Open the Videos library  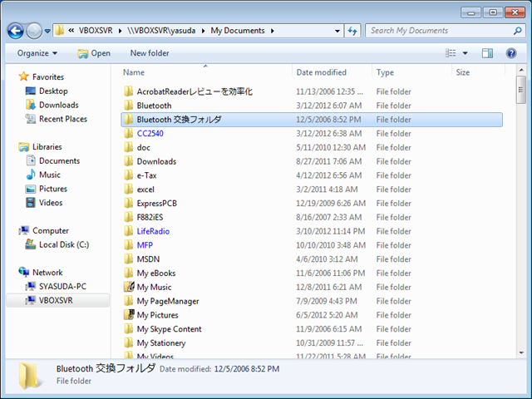pyautogui.click(x=51, y=203)
